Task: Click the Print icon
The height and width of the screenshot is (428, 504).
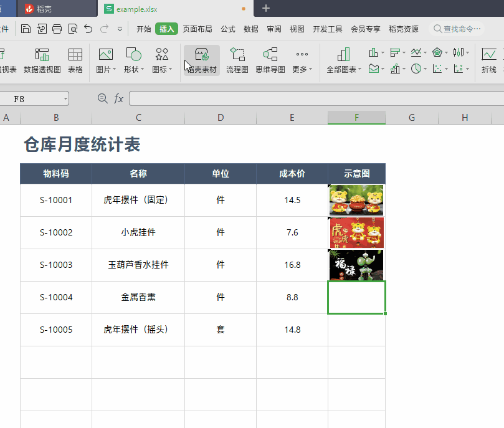Action: click(x=57, y=29)
